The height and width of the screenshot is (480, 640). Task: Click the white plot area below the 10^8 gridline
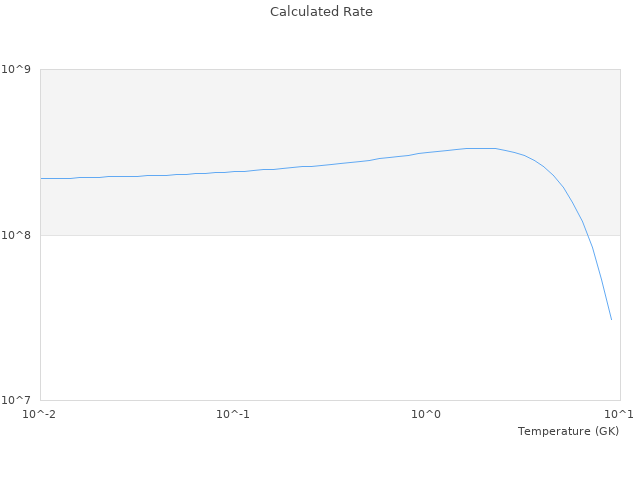(x=300, y=320)
